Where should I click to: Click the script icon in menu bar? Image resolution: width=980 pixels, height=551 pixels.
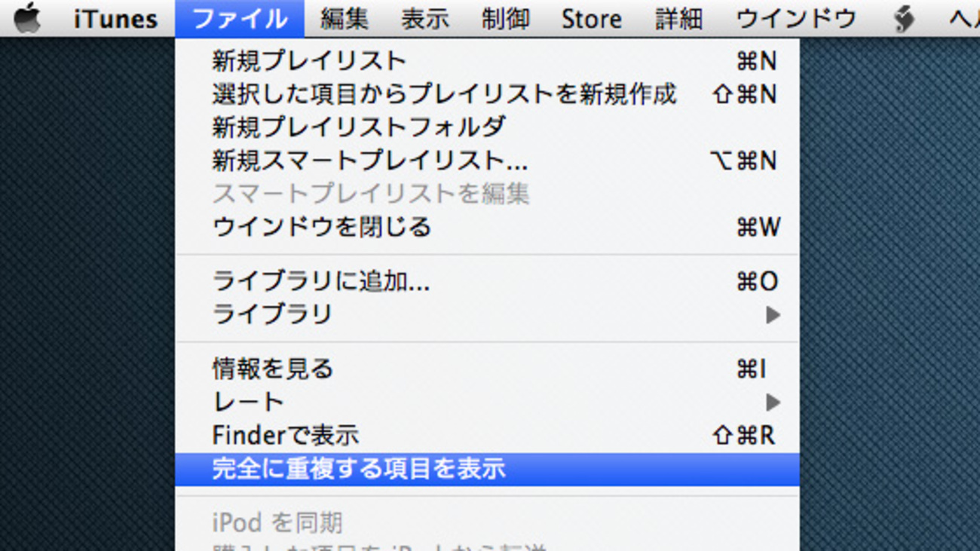[x=903, y=18]
